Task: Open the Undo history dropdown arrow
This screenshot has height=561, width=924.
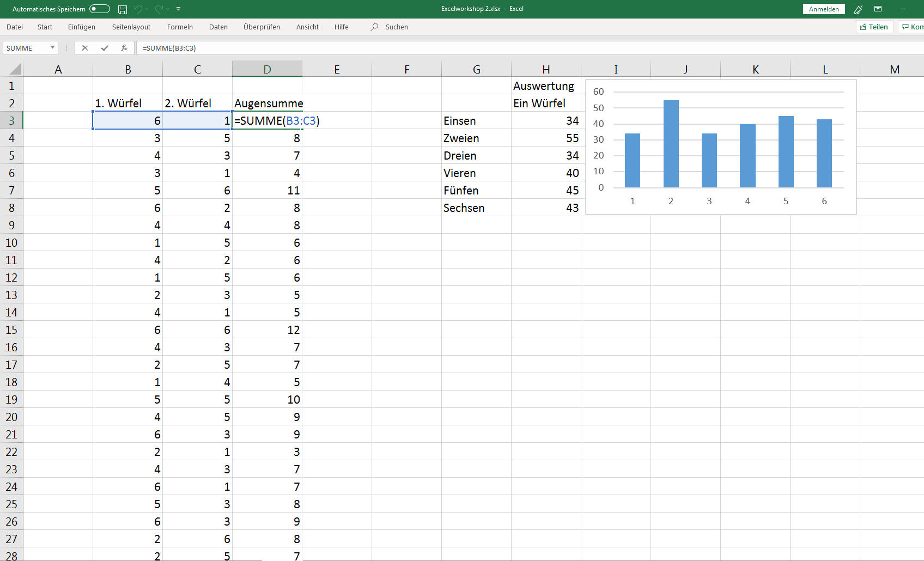Action: pyautogui.click(x=147, y=9)
